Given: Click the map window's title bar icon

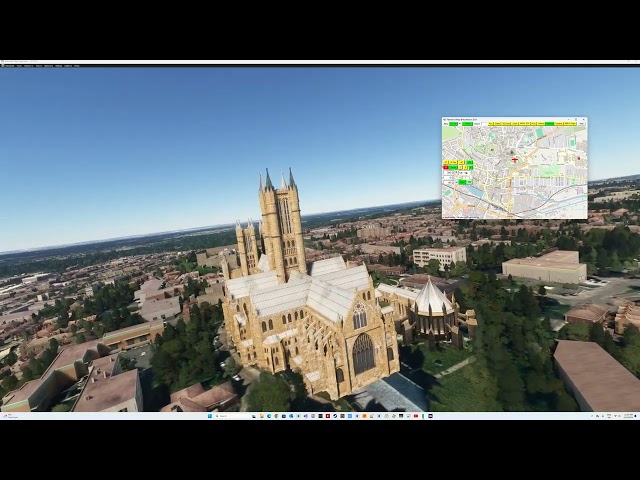Looking at the screenshot, I should point(445,120).
